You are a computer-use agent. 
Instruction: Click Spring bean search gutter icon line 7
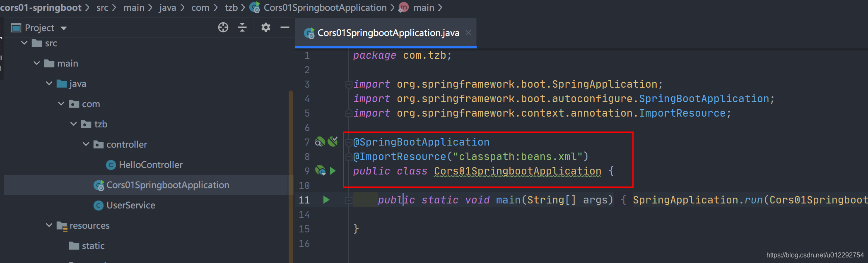pos(320,142)
